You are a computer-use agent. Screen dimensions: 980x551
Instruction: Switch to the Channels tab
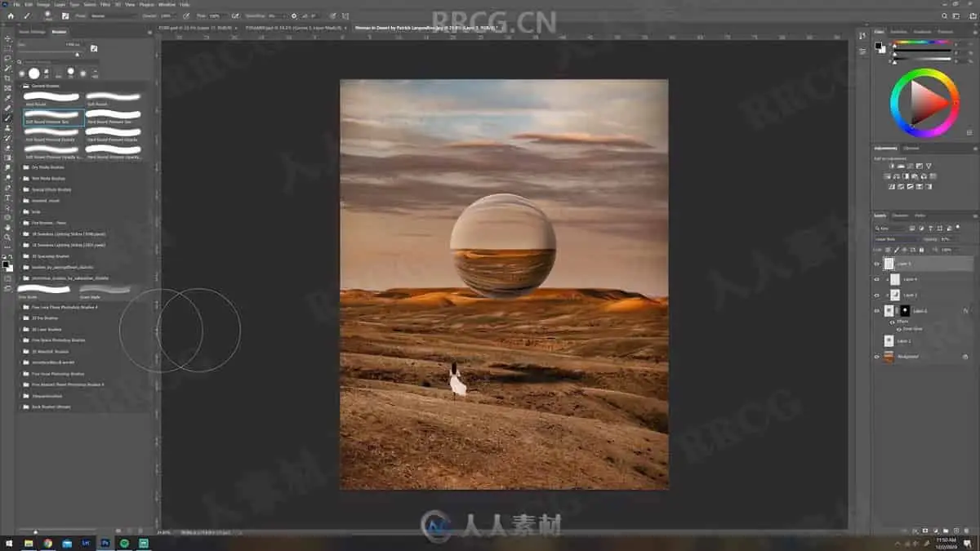tap(901, 216)
